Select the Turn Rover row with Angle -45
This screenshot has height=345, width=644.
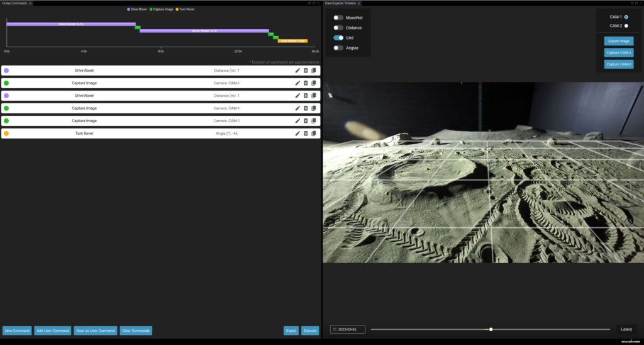point(160,133)
